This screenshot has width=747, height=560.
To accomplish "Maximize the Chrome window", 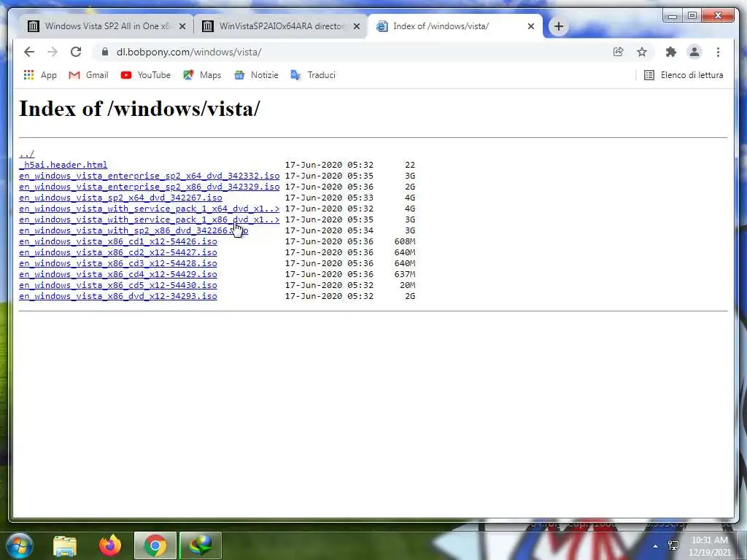I will point(692,16).
